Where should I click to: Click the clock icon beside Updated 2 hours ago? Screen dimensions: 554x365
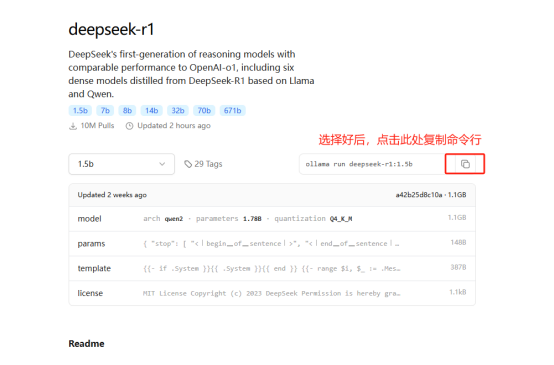point(130,126)
